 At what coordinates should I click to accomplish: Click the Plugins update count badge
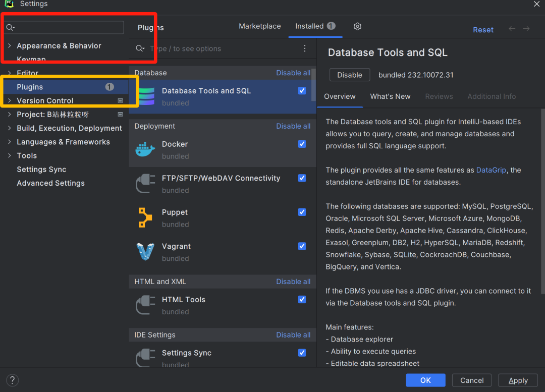110,87
